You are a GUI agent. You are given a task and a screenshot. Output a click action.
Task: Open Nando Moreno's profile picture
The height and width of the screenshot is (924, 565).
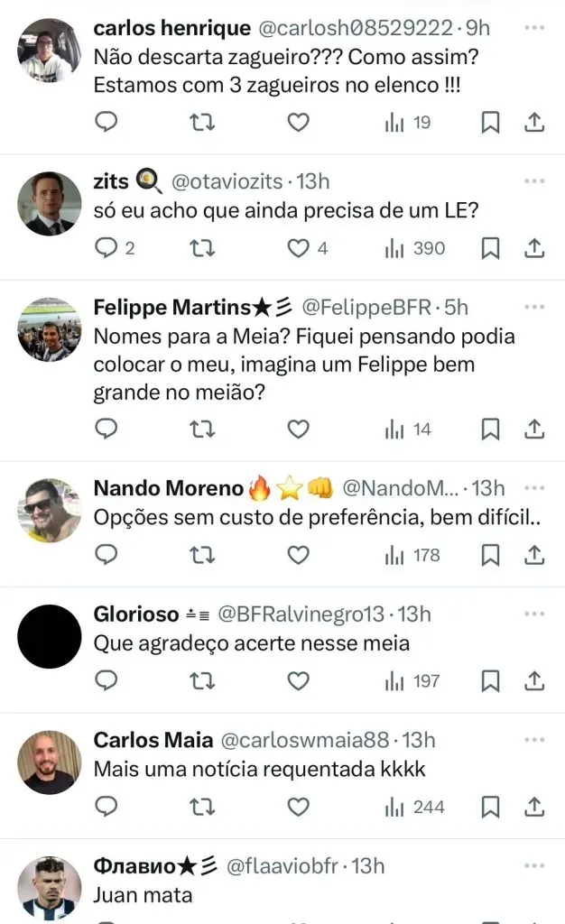(x=50, y=511)
